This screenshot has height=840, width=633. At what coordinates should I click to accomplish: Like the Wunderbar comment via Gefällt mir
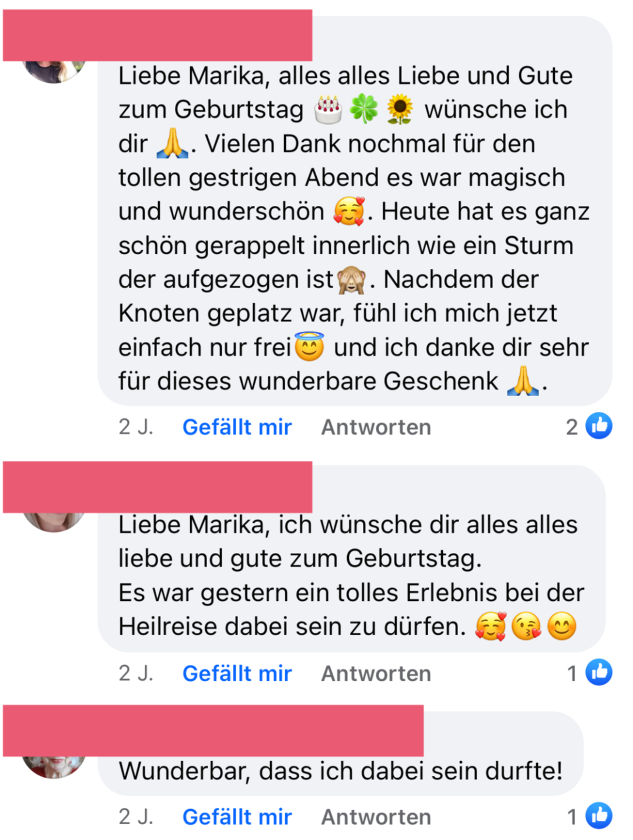point(237,817)
